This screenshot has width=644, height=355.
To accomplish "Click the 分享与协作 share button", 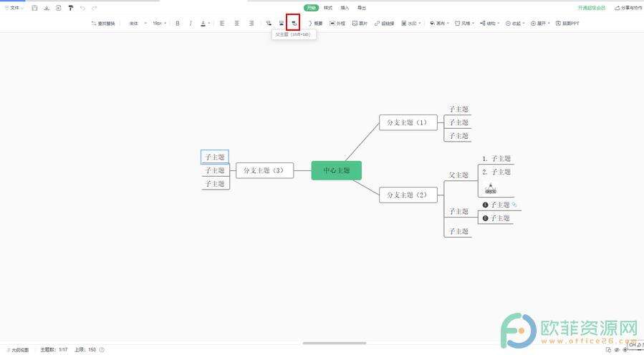I will coord(627,8).
